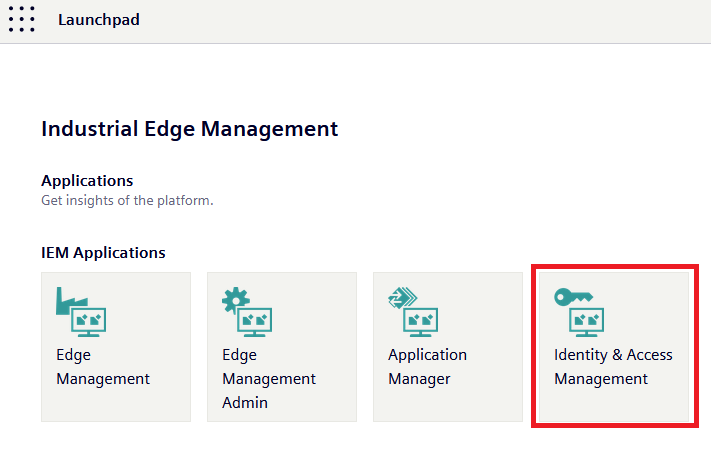Open the Edge Management Admin tile
The height and width of the screenshot is (466, 713).
282,346
